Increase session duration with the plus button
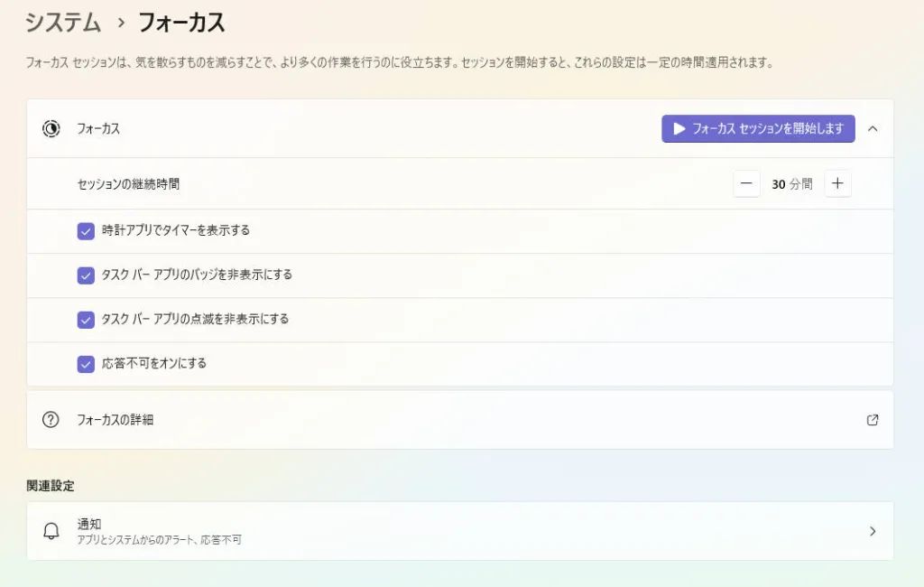The width and height of the screenshot is (924, 587). coord(837,183)
